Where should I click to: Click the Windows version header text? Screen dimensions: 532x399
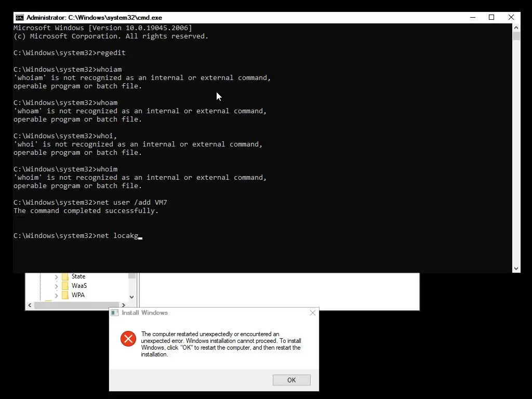[x=103, y=28]
